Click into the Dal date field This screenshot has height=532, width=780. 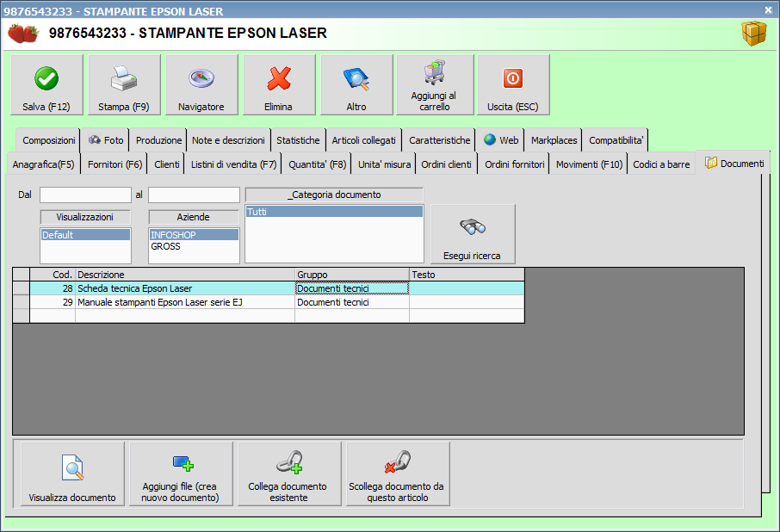[x=85, y=195]
